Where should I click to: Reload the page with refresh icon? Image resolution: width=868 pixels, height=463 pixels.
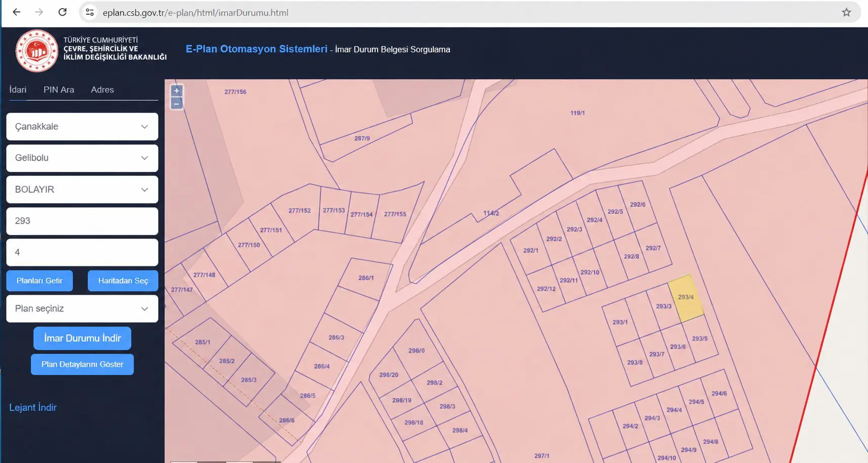click(62, 12)
